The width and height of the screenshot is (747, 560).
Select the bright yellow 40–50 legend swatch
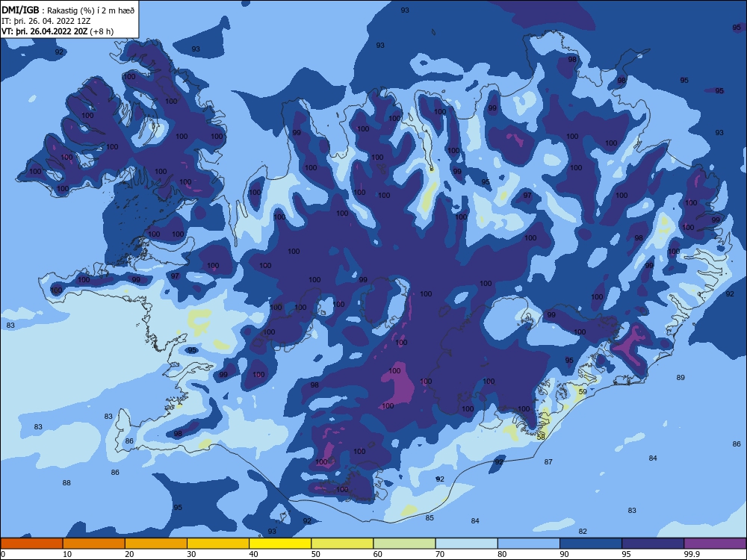280,544
